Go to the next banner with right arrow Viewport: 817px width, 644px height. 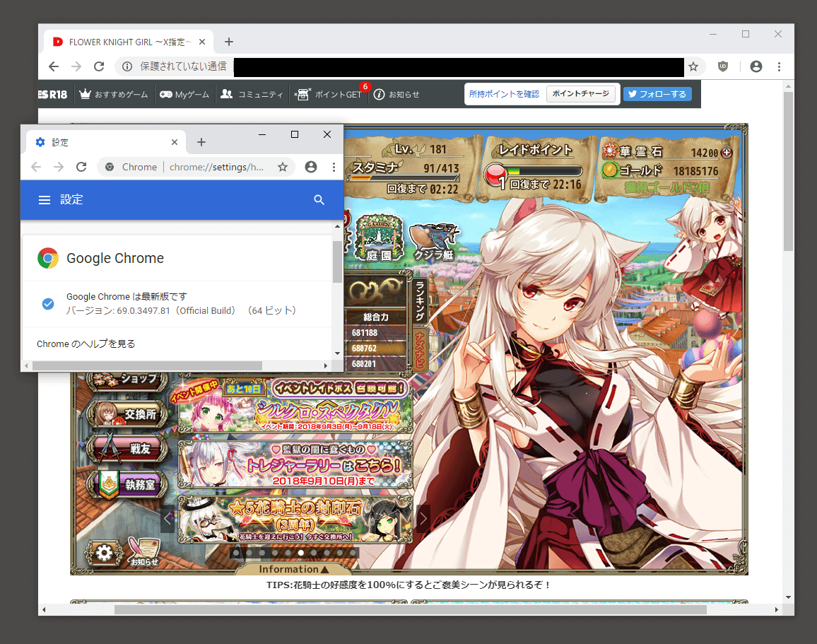tap(423, 518)
